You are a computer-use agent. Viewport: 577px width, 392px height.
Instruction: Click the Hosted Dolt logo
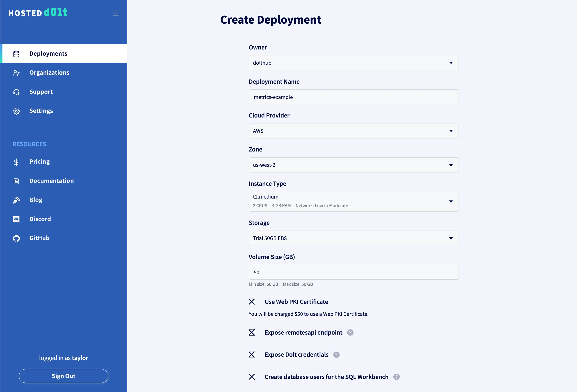[x=38, y=12]
